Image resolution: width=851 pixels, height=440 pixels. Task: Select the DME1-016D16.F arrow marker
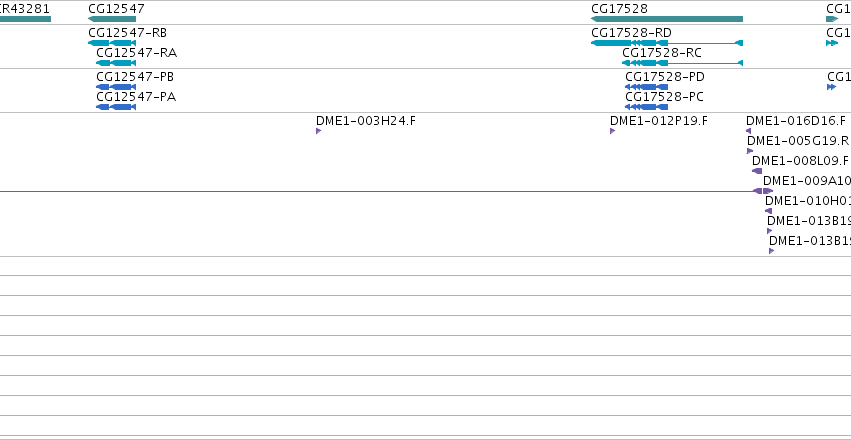[748, 131]
